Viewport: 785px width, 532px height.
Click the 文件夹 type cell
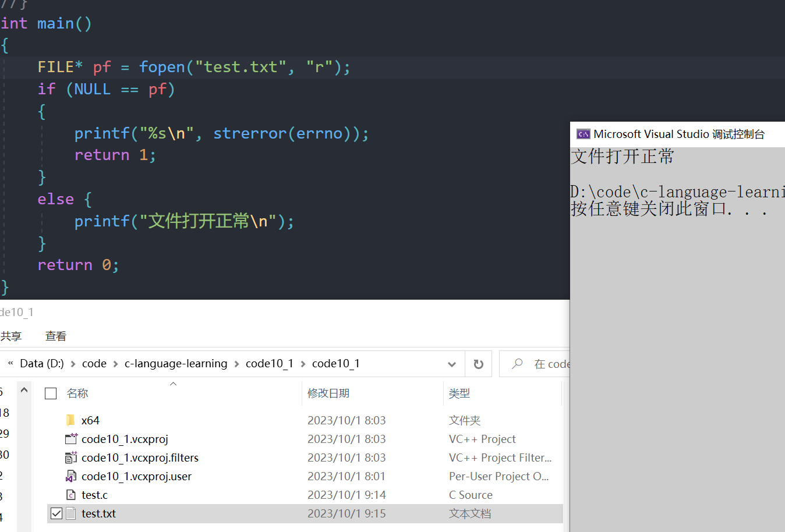click(x=465, y=420)
